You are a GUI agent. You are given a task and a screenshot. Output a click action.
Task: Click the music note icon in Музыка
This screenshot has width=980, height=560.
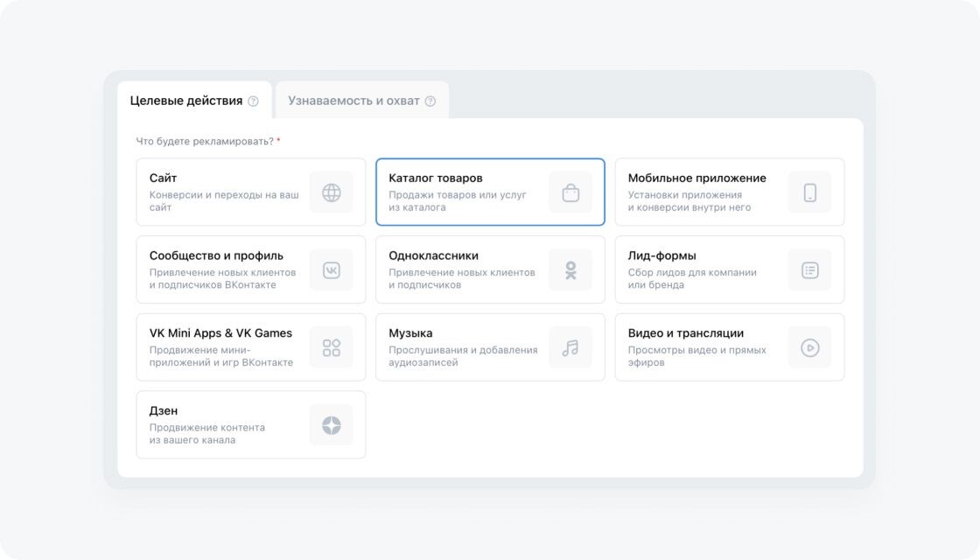tap(570, 347)
